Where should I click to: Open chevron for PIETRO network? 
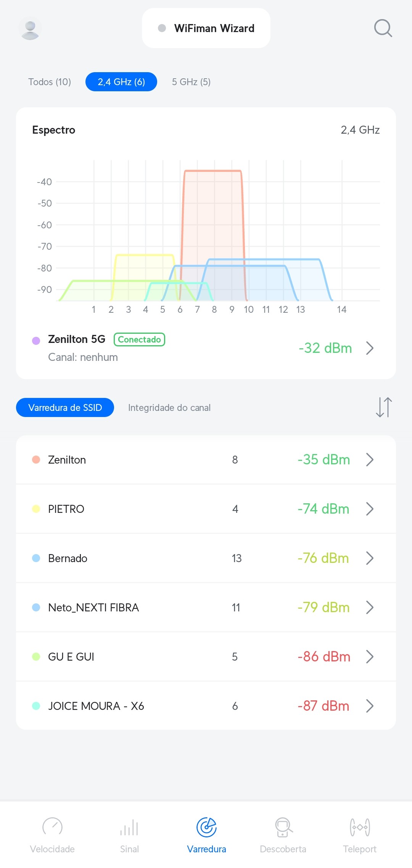[x=369, y=509]
